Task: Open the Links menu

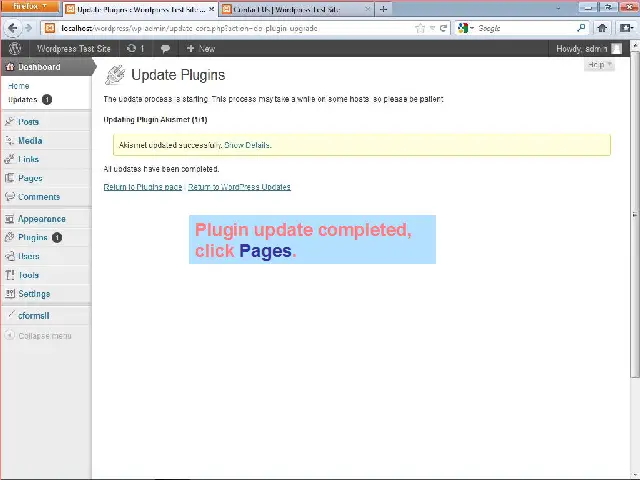Action: pyautogui.click(x=28, y=159)
